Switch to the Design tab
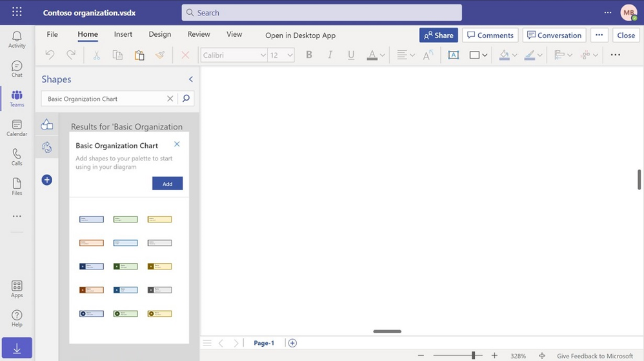 [x=160, y=34]
